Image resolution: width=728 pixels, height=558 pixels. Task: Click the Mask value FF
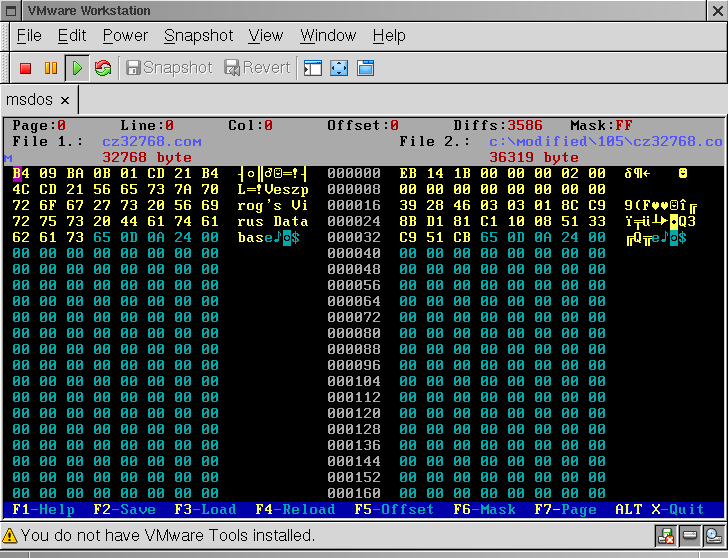click(624, 125)
